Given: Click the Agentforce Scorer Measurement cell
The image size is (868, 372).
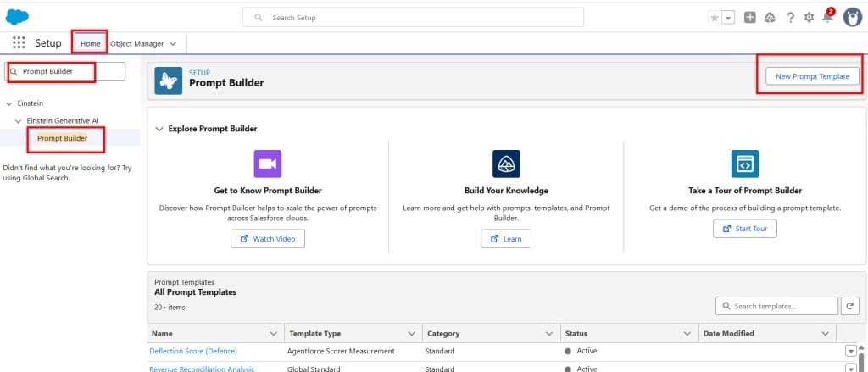Looking at the screenshot, I should pyautogui.click(x=341, y=351).
